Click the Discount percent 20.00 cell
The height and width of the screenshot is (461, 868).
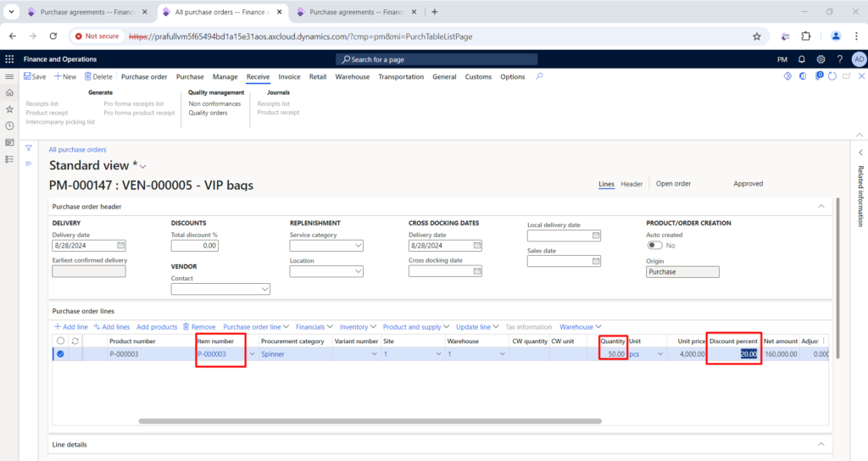tap(733, 354)
